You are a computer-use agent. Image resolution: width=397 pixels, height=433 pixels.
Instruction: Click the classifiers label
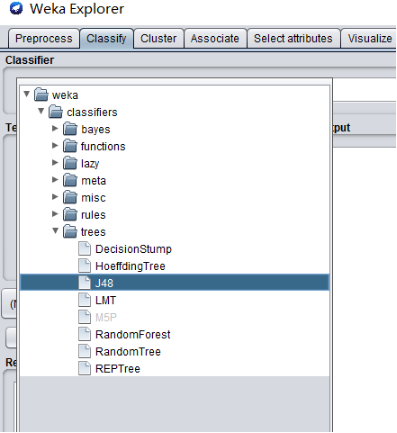tap(92, 112)
